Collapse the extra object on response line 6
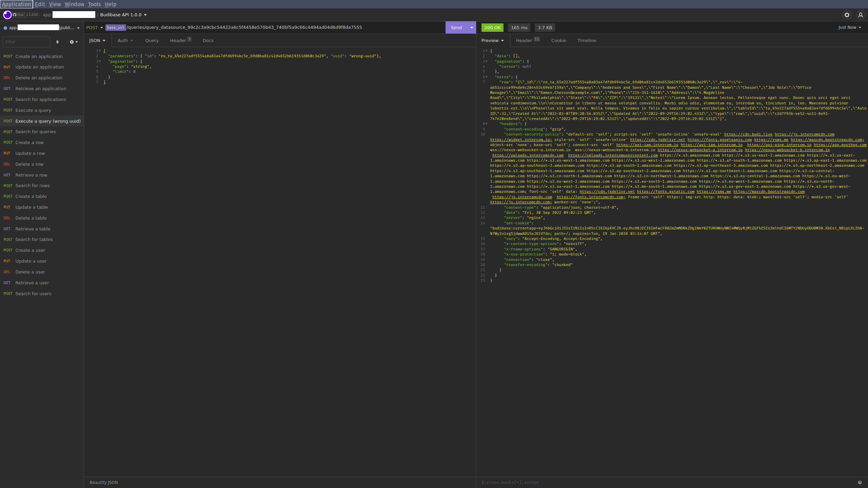Image resolution: width=868 pixels, height=488 pixels. pyautogui.click(x=487, y=77)
